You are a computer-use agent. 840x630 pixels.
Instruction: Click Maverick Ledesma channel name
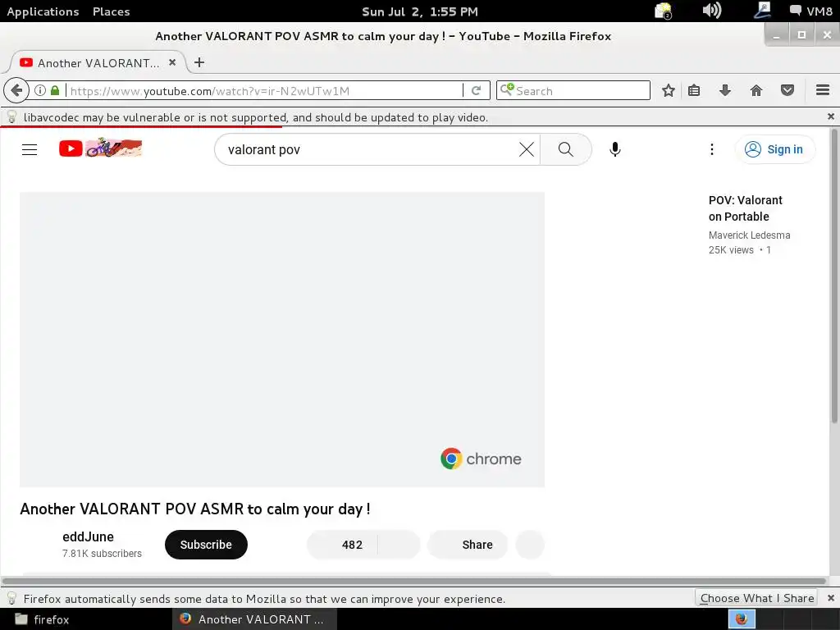[x=750, y=235]
